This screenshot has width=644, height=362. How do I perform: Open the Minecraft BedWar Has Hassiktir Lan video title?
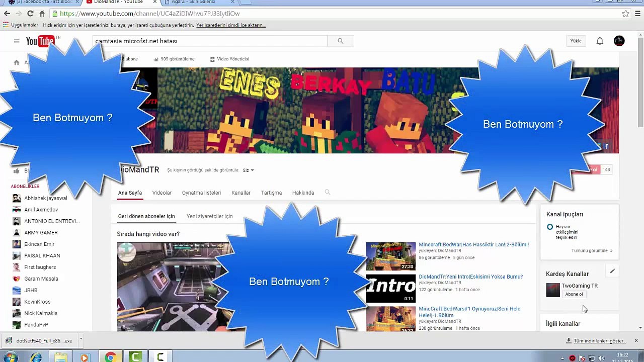[x=474, y=244]
